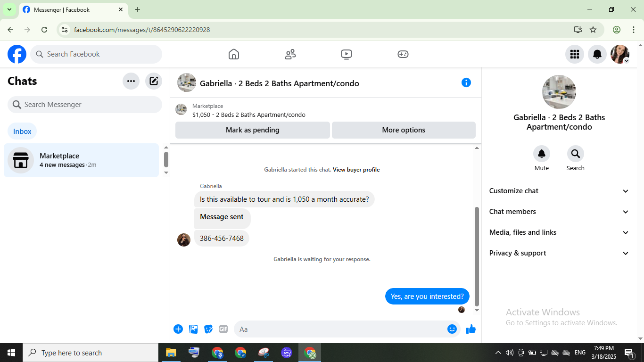The image size is (644, 362).
Task: Click the 'Yes, are you interested?' message
Action: tap(427, 296)
